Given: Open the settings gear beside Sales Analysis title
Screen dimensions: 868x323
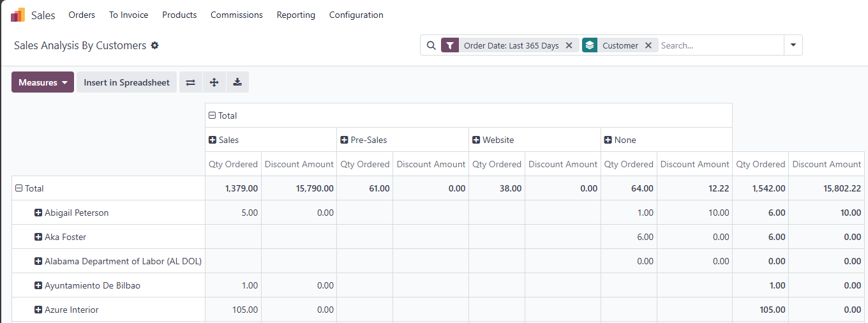Looking at the screenshot, I should [154, 45].
